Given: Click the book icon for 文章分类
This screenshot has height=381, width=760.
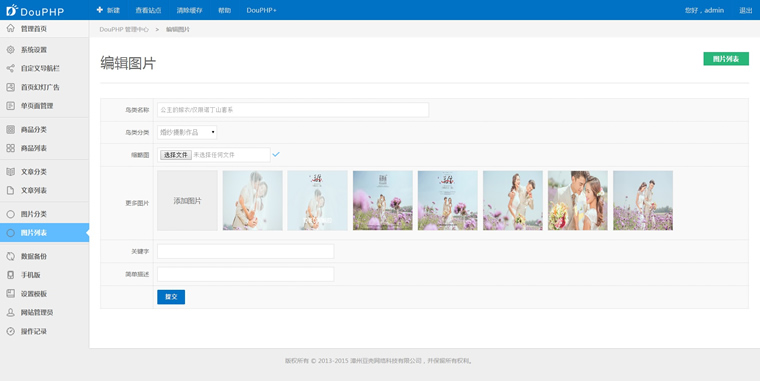Looking at the screenshot, I should point(10,172).
